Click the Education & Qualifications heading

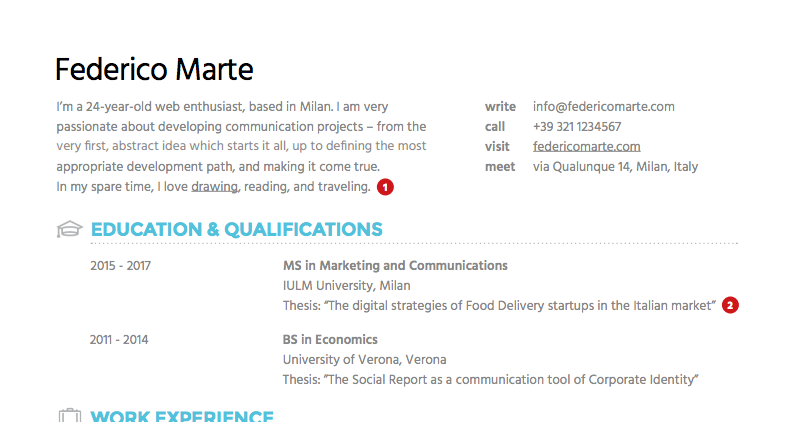tap(237, 229)
